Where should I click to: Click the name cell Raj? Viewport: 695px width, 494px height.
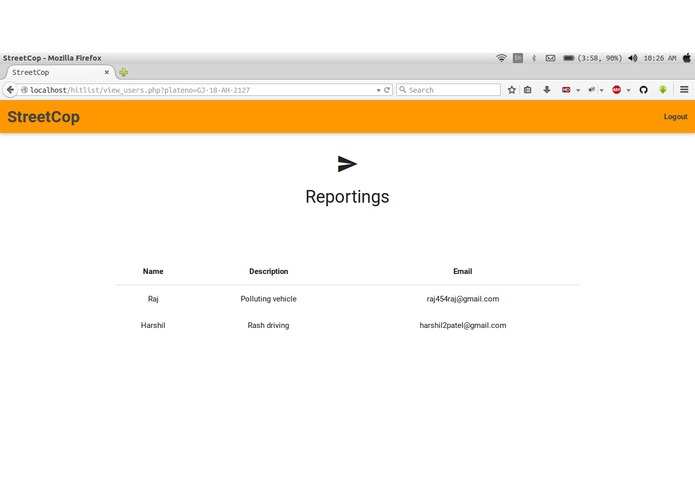click(x=153, y=299)
